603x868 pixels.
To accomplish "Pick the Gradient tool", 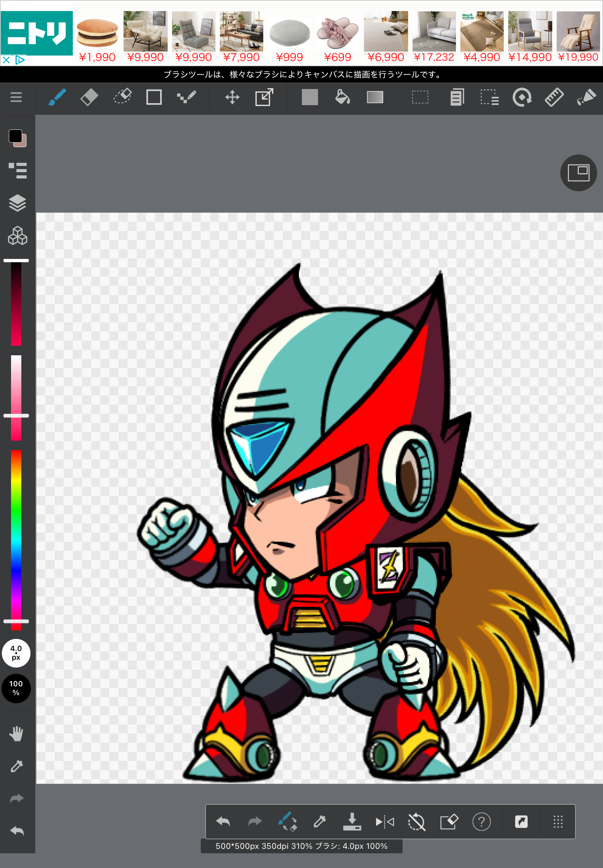I will click(375, 97).
